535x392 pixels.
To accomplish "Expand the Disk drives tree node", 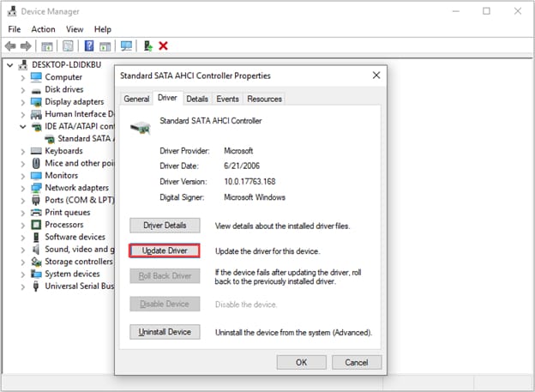I will coord(23,90).
